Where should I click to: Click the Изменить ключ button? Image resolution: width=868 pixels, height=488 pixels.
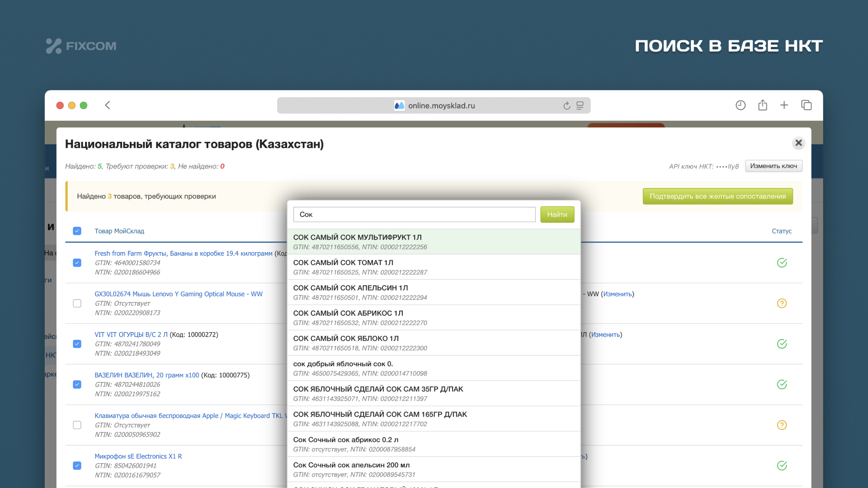[773, 166]
